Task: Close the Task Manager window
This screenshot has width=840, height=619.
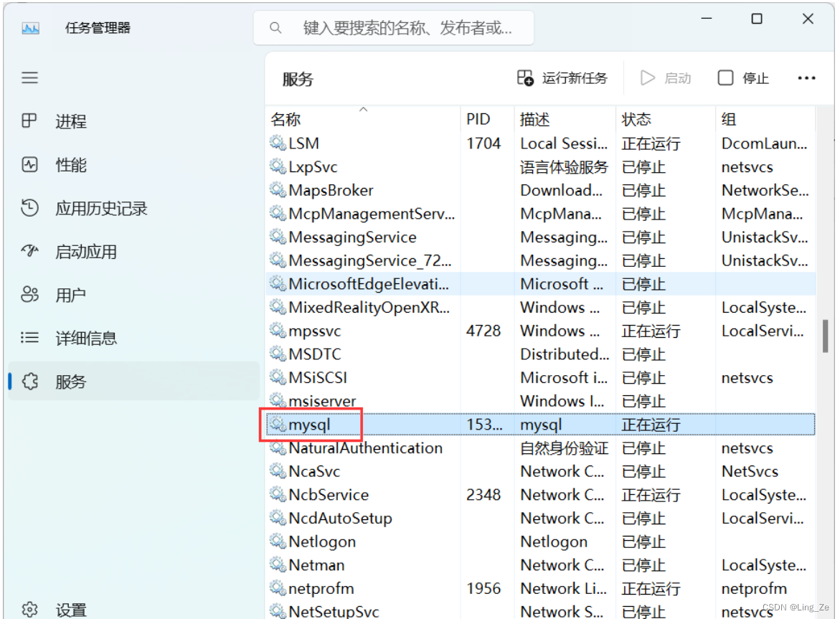Action: click(x=808, y=19)
